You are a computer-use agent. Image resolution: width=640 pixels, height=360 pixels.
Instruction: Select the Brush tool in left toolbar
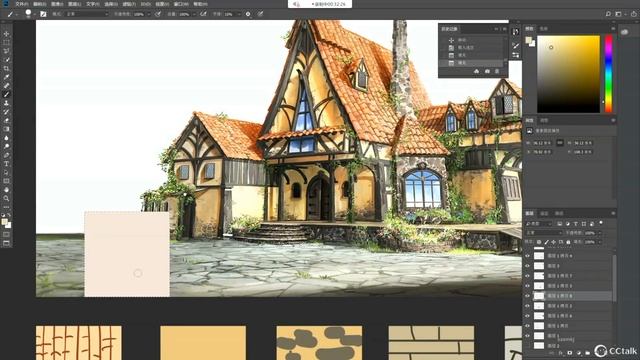point(6,94)
